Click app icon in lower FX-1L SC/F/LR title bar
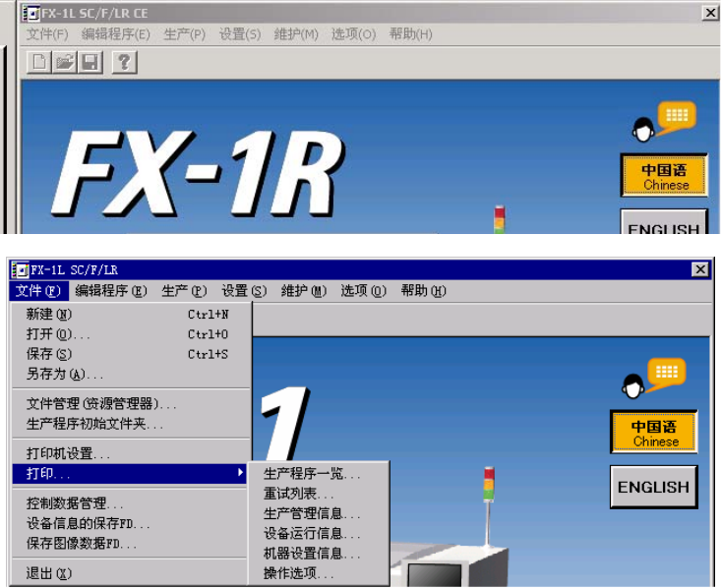 [20, 269]
